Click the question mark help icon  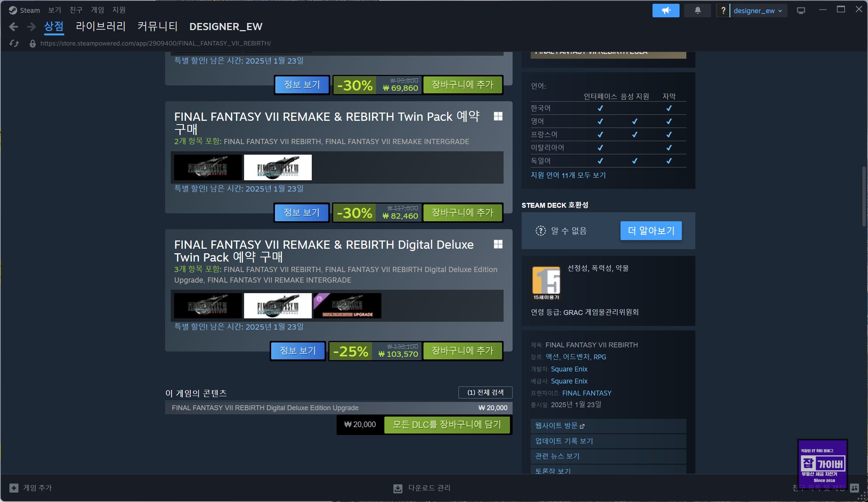pos(723,11)
